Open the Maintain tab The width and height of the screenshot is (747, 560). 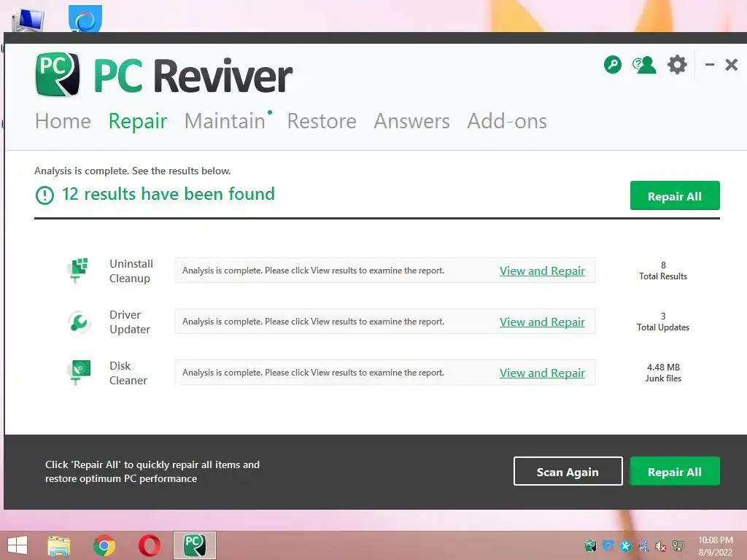[x=225, y=121]
